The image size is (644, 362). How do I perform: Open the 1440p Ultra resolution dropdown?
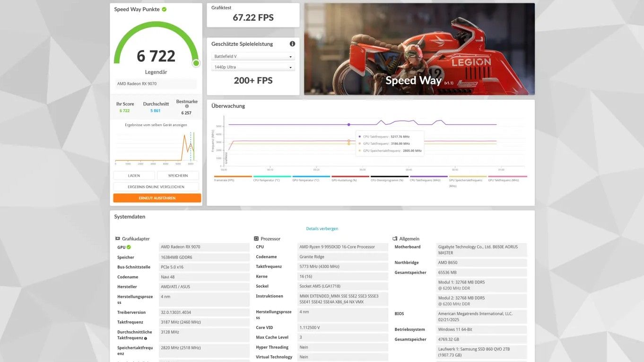[x=253, y=67]
